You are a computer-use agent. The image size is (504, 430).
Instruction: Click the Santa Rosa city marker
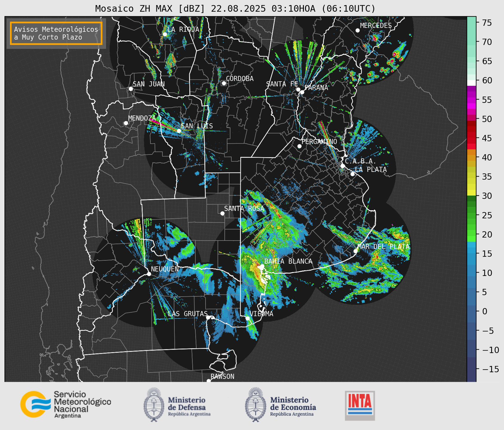tap(222, 213)
